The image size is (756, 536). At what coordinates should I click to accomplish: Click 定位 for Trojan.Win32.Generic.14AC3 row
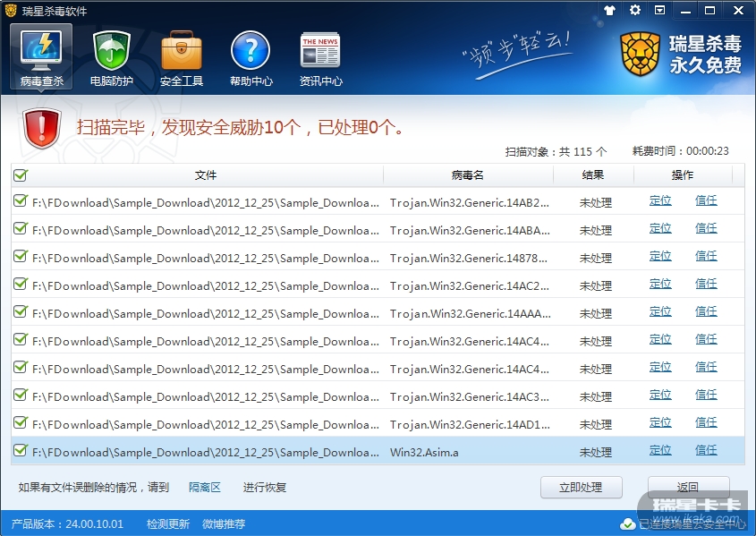[660, 395]
